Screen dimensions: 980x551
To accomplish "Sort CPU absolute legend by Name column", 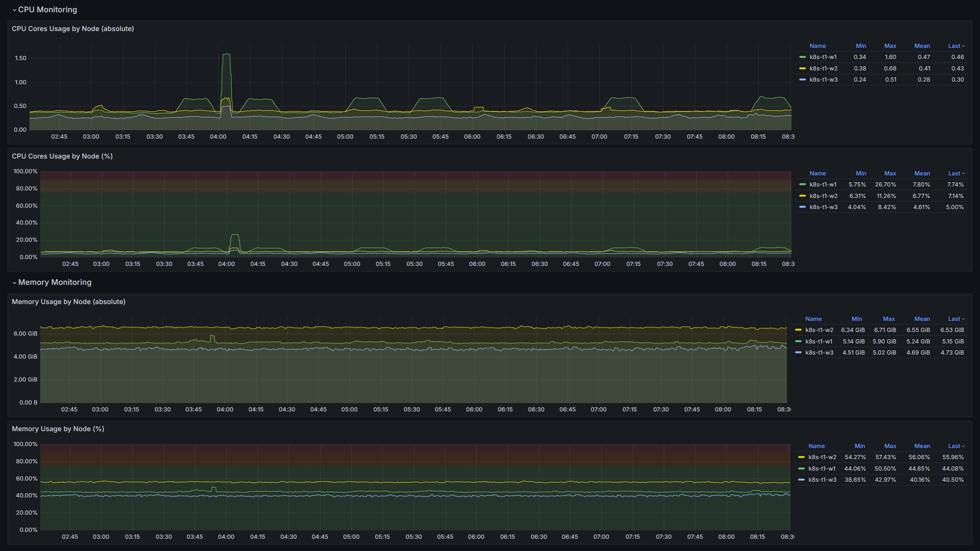I will coord(817,46).
